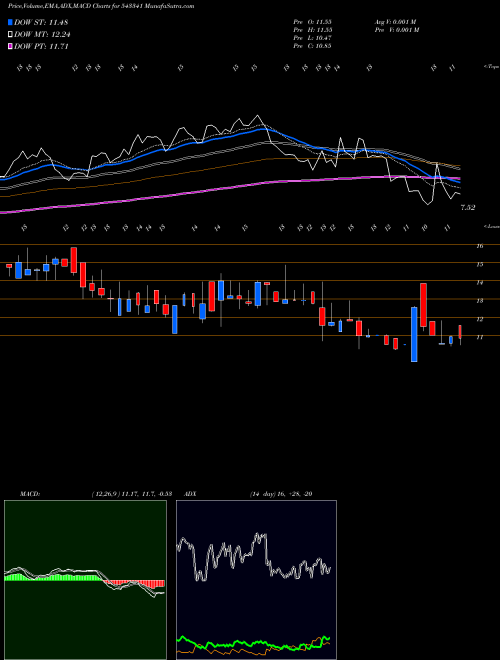Click the ADX (14 day) values text
Viewport: 500px width, 660px height.
(281, 494)
